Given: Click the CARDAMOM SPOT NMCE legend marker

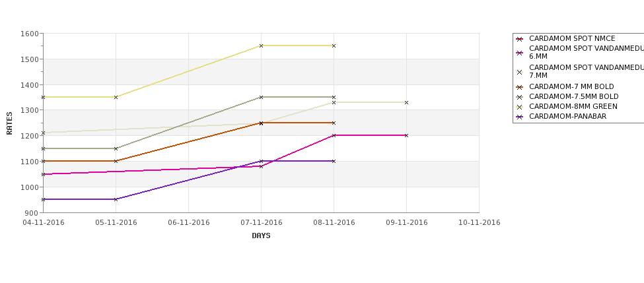Looking at the screenshot, I should [520, 40].
